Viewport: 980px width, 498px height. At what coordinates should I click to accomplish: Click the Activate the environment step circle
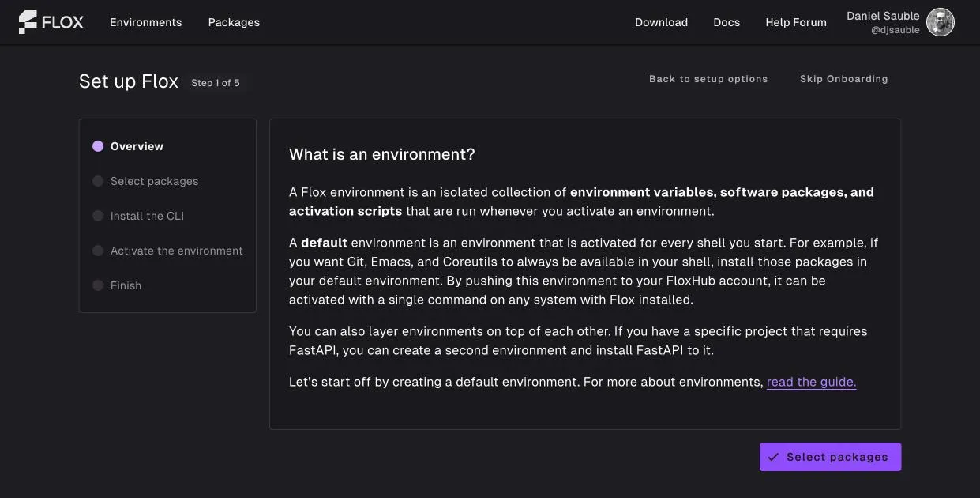click(x=98, y=251)
